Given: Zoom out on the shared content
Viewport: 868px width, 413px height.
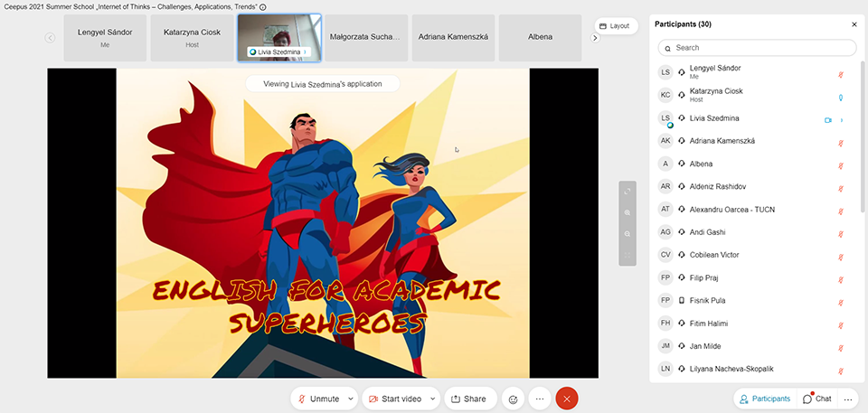Looking at the screenshot, I should click(x=627, y=234).
